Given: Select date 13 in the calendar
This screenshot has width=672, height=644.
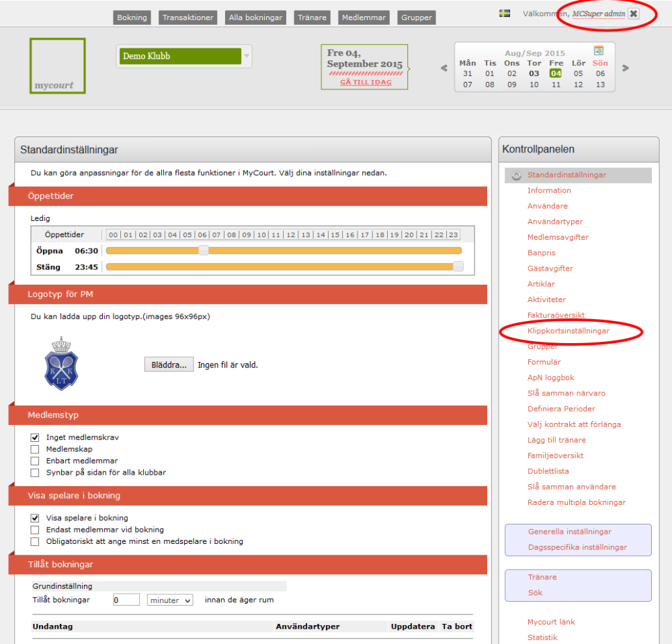Looking at the screenshot, I should [600, 85].
